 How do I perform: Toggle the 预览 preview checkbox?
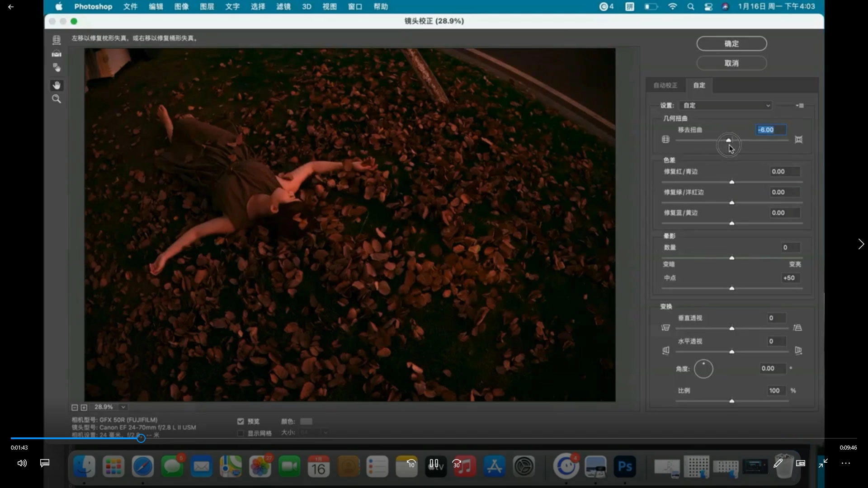pos(241,421)
